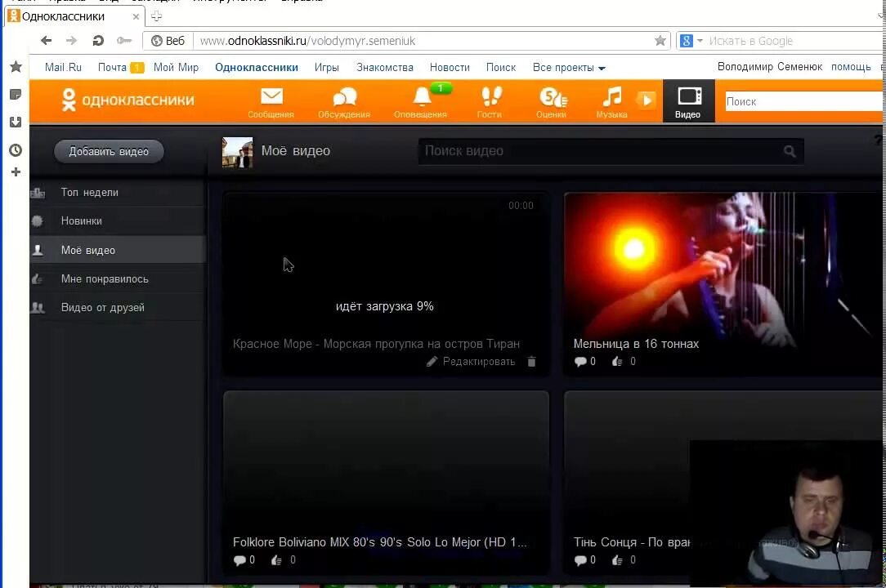This screenshot has width=886, height=588.
Task: Click the Искать в Google search field
Action: (794, 41)
